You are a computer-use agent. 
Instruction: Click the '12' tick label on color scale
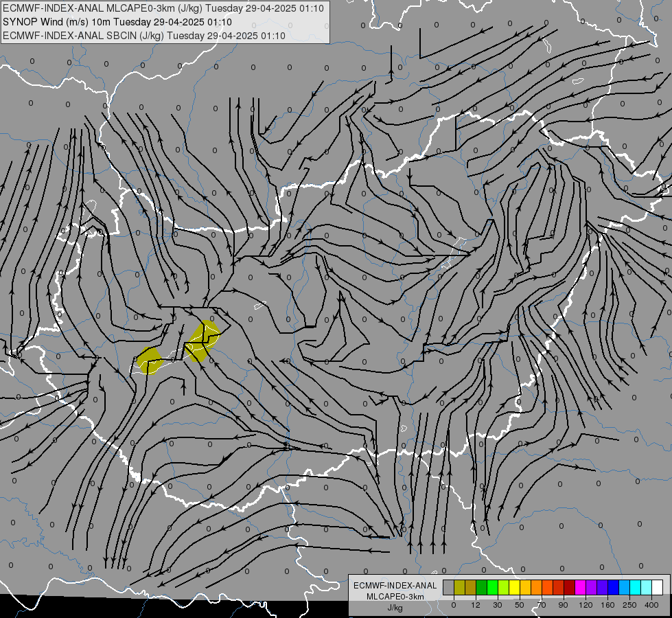476,605
